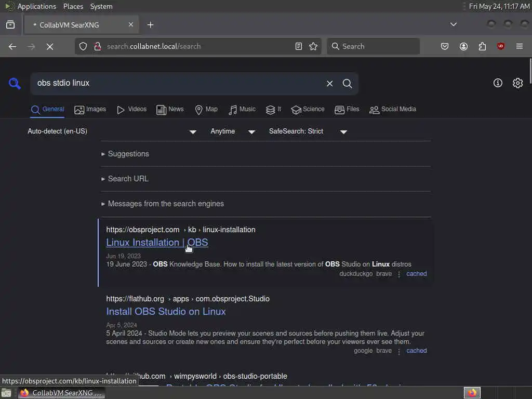Expand the Suggestions section
The image size is (532, 399).
(x=125, y=154)
